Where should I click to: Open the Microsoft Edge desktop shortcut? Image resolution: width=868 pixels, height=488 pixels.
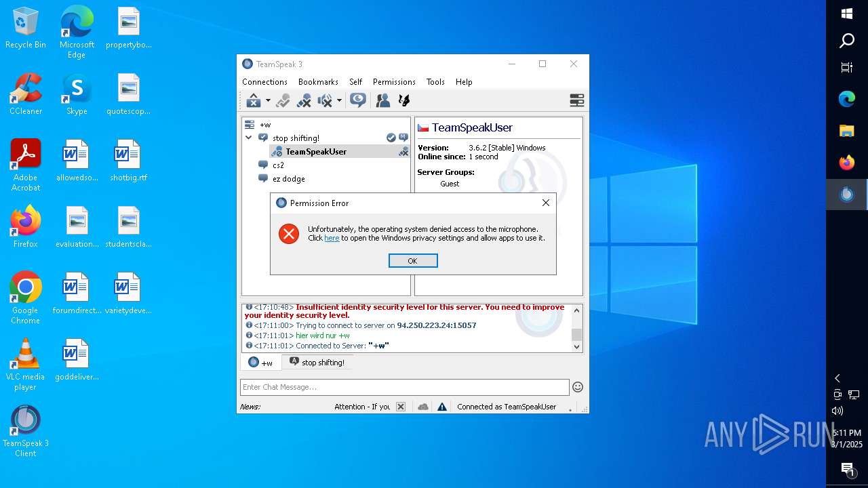pyautogui.click(x=77, y=33)
